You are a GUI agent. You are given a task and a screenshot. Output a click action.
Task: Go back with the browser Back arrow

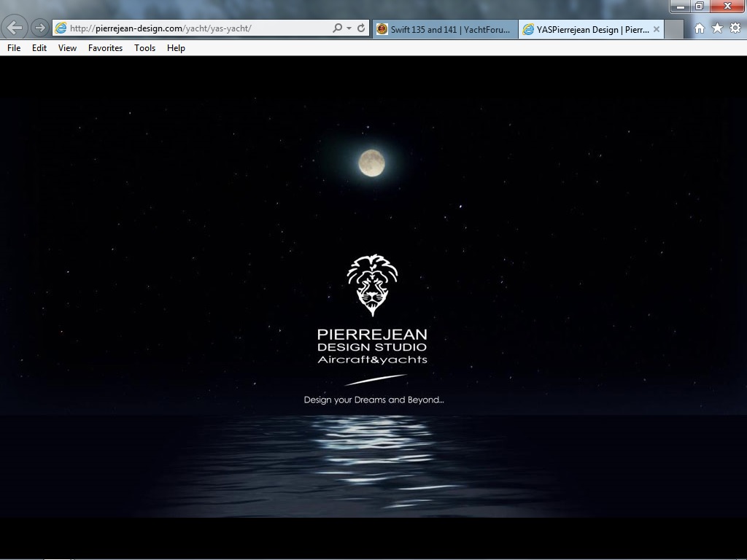tap(15, 28)
